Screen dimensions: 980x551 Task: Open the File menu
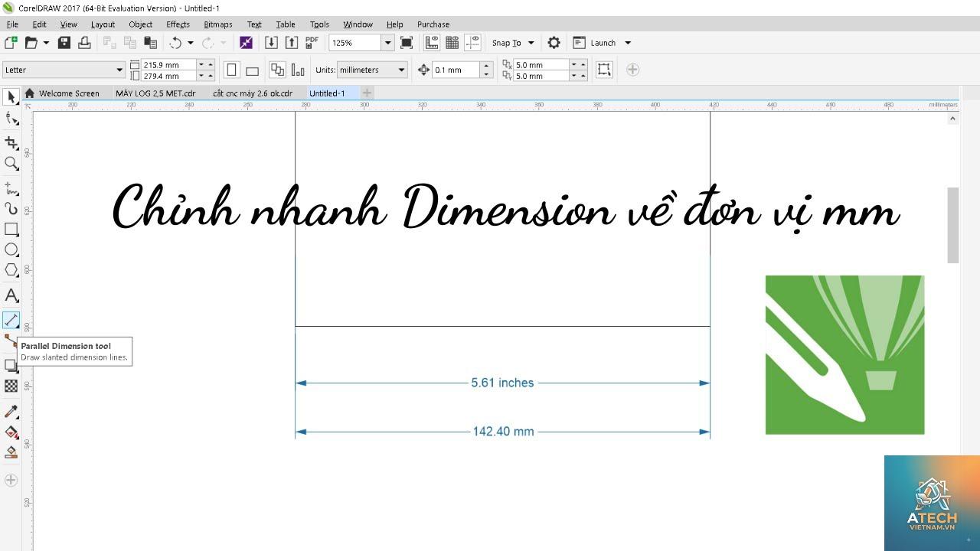coord(12,24)
